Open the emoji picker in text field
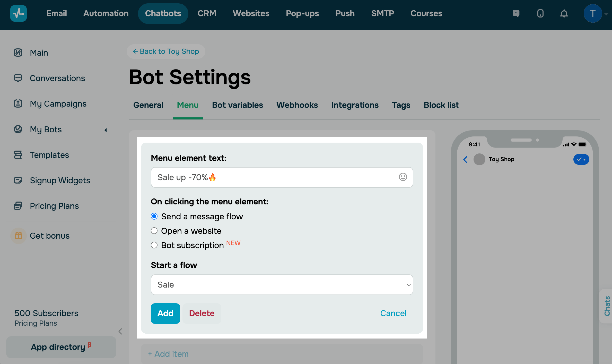 (x=403, y=177)
